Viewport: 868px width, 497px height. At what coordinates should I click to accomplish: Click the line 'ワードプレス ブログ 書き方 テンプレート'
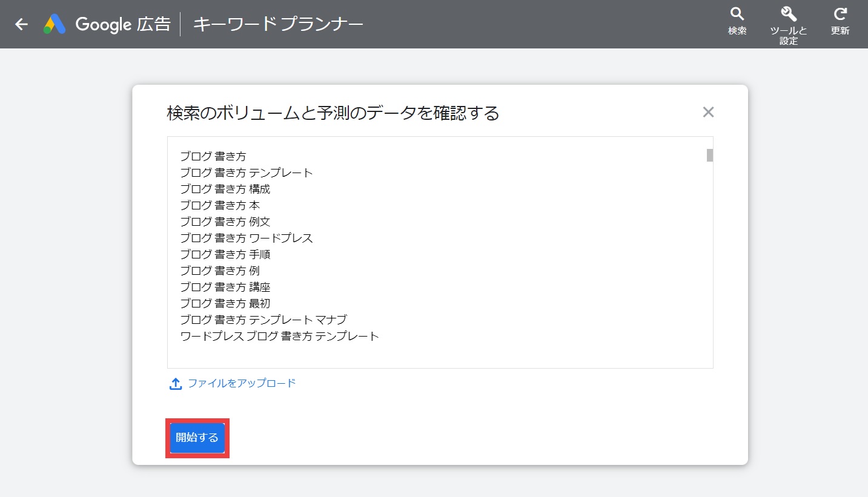pyautogui.click(x=280, y=337)
